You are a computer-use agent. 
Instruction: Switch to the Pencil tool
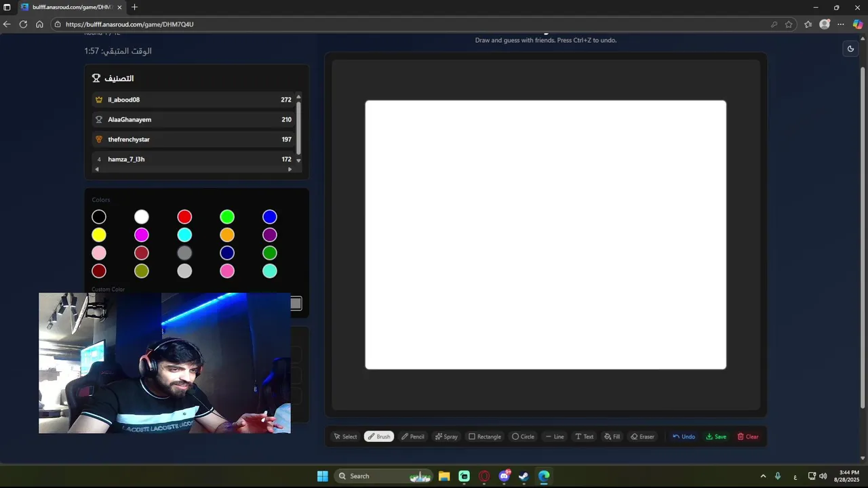pos(413,436)
